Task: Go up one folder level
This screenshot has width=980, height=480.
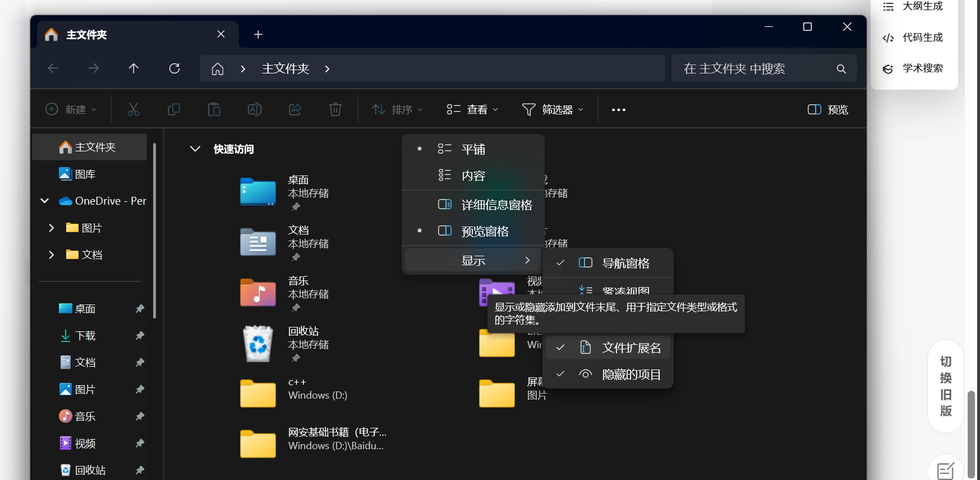Action: [x=134, y=68]
